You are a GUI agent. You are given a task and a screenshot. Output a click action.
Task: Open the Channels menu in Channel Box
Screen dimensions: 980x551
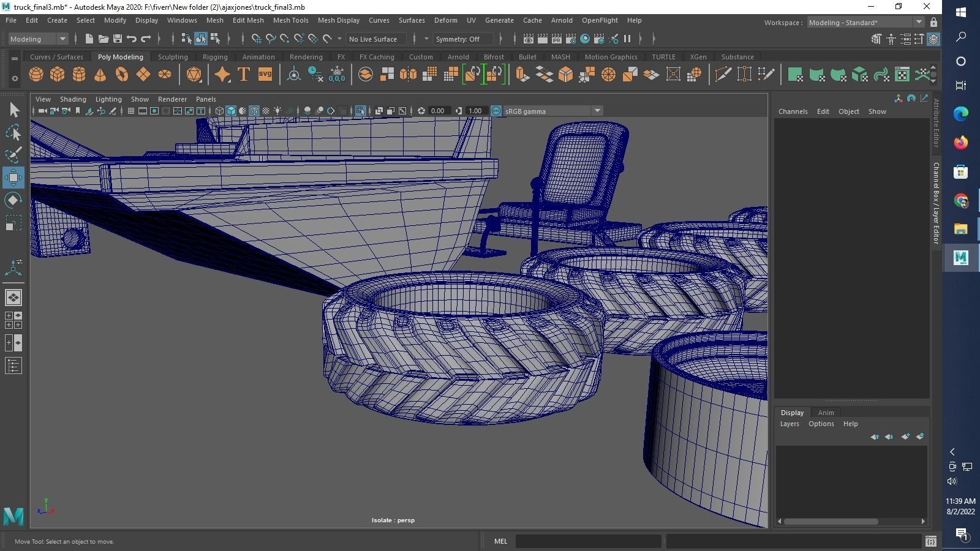(x=793, y=111)
